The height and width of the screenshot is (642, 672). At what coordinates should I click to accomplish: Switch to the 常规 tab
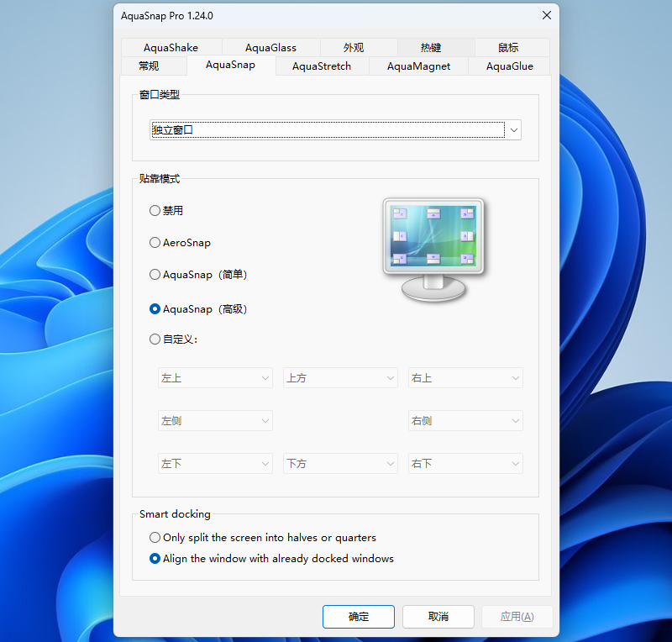149,66
